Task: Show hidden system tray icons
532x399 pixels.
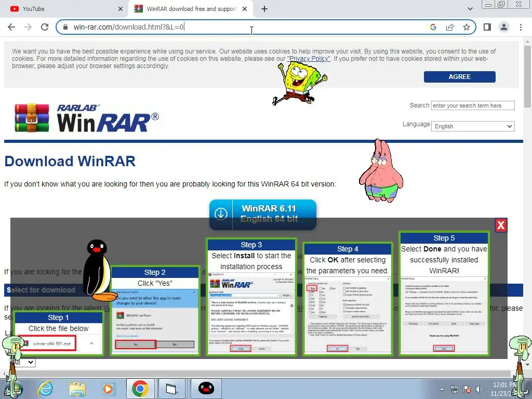Action: pos(442,389)
